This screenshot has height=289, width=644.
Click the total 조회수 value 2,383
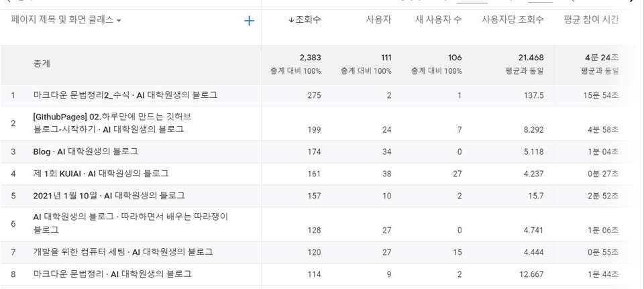(310, 58)
